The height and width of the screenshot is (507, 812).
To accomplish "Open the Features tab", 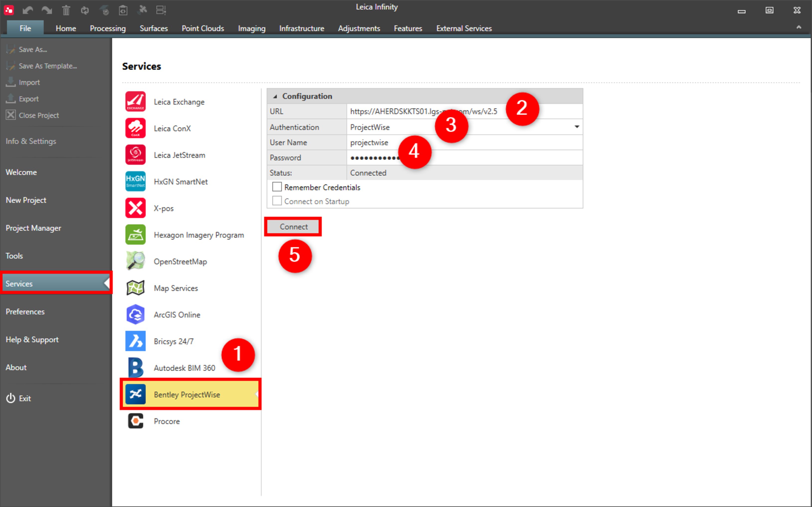I will 408,28.
